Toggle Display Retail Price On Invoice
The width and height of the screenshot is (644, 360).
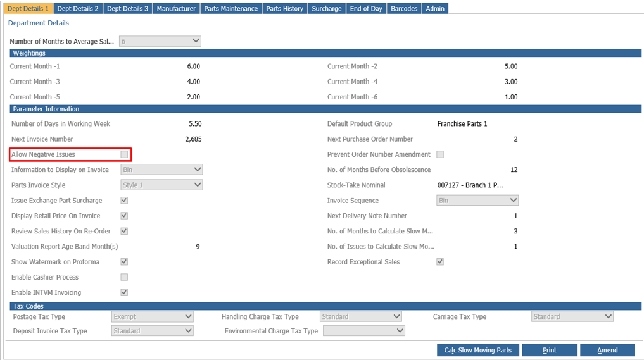124,216
